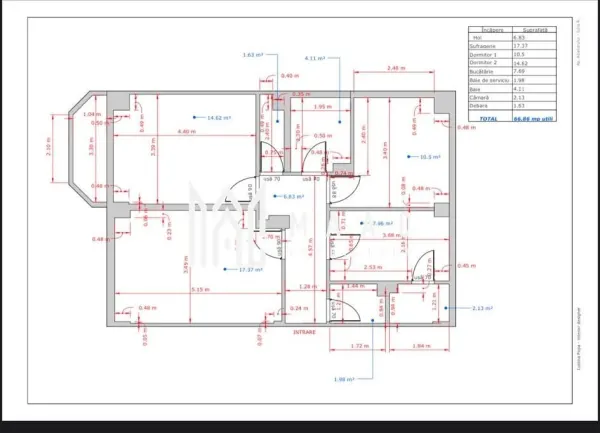Click the 66.86 mp utili total value
The height and width of the screenshot is (433, 600).
point(533,119)
